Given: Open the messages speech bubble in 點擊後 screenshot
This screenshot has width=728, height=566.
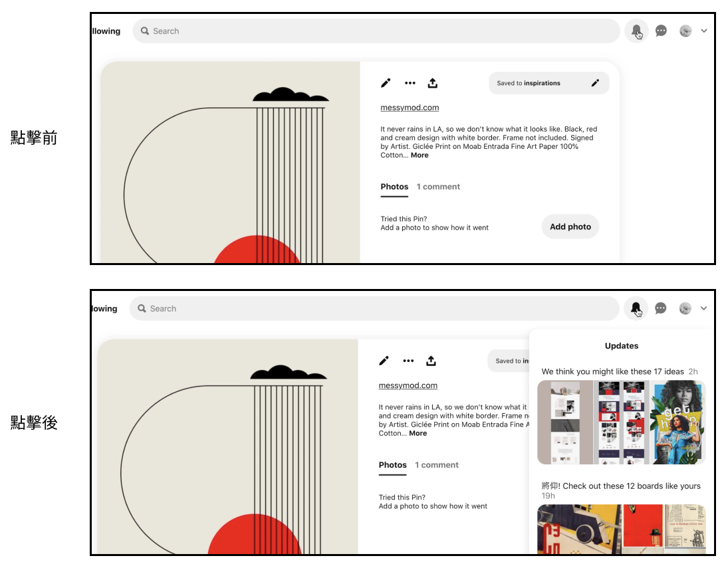Looking at the screenshot, I should coord(661,308).
